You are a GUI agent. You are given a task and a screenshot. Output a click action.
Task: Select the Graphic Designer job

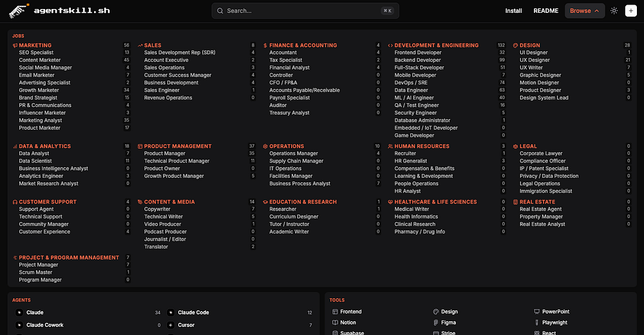[x=540, y=75]
